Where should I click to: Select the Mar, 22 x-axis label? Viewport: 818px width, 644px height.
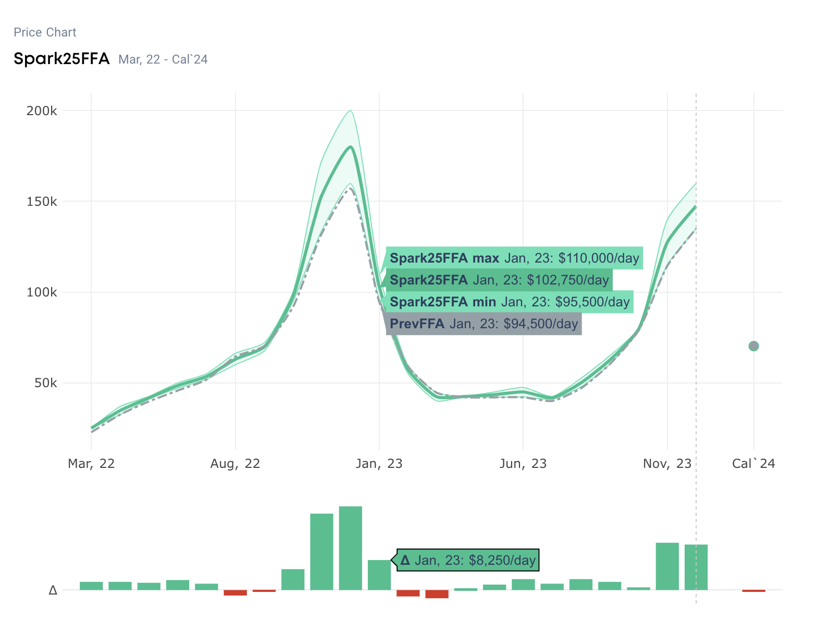[91, 464]
